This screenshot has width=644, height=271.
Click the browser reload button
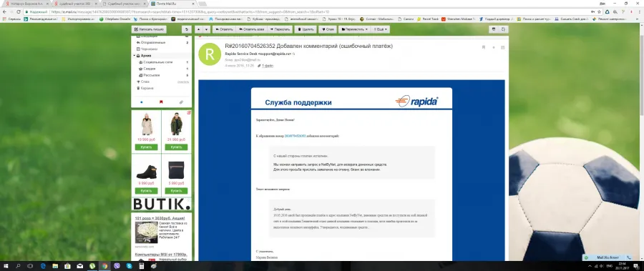[19, 11]
